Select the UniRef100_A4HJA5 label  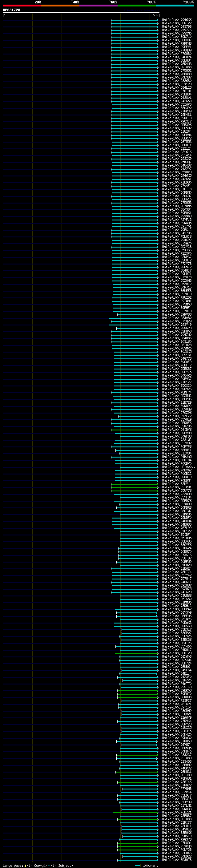pos(177,457)
